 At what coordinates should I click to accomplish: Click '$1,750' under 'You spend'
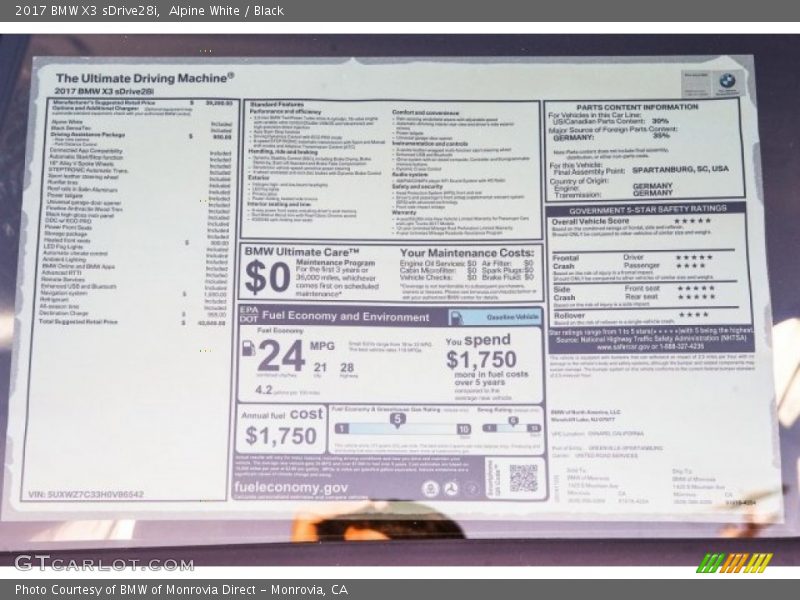481,360
